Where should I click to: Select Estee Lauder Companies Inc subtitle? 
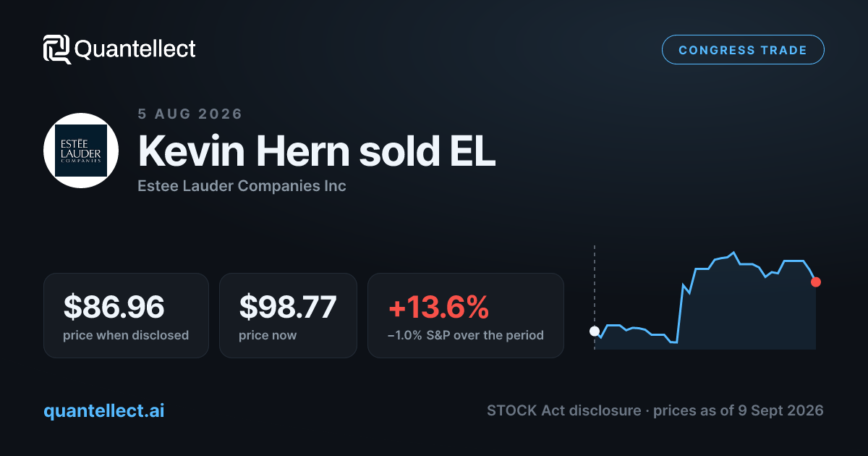pos(242,186)
